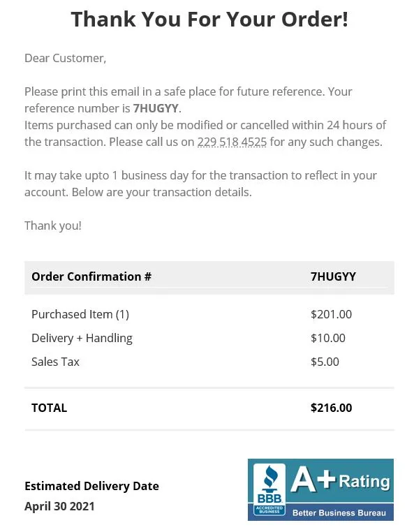This screenshot has width=414, height=532.
Task: Click the Estimated Delivery Date heading
Action: point(91,486)
